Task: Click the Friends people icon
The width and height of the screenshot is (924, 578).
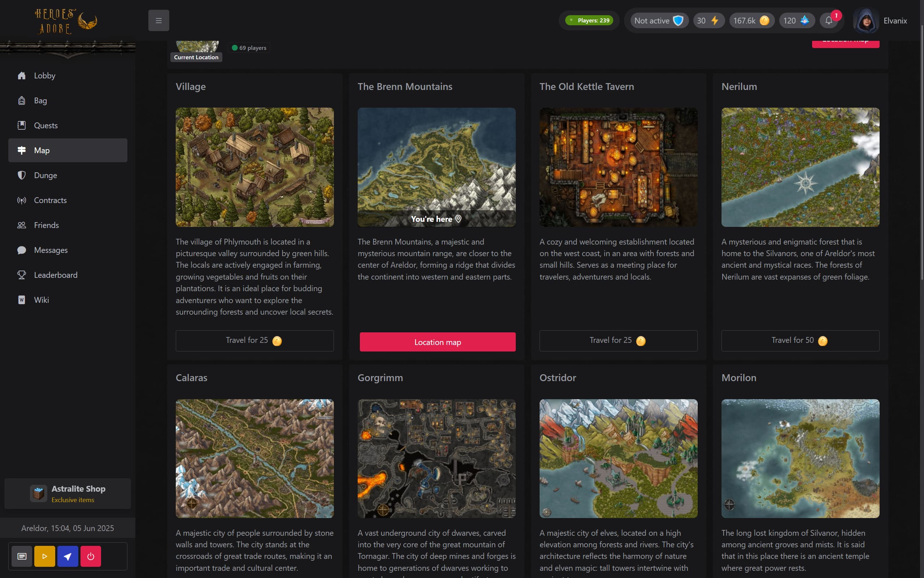Action: click(x=22, y=225)
